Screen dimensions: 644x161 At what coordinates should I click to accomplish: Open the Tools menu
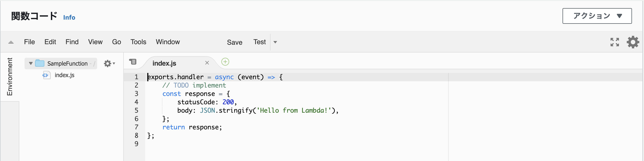[138, 42]
